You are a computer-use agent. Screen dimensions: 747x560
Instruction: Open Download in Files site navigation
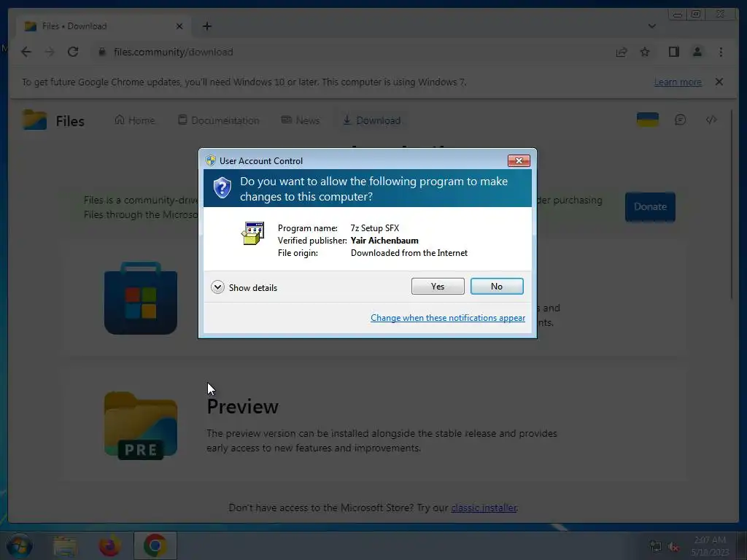tap(371, 120)
